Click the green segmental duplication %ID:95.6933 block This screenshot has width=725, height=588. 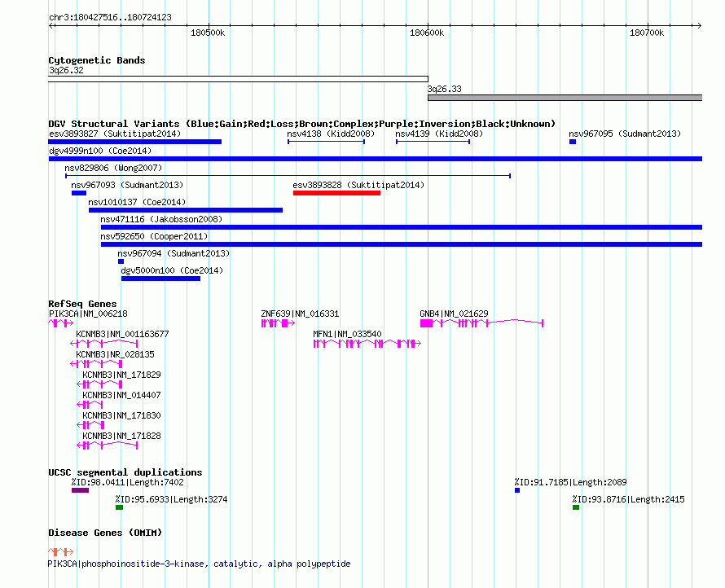pos(119,507)
